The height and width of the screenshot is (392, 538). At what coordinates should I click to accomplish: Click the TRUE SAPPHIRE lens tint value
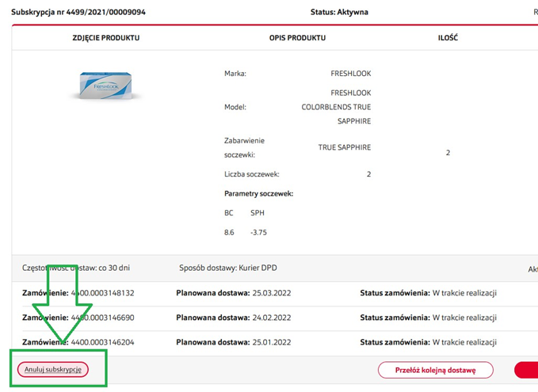(344, 147)
